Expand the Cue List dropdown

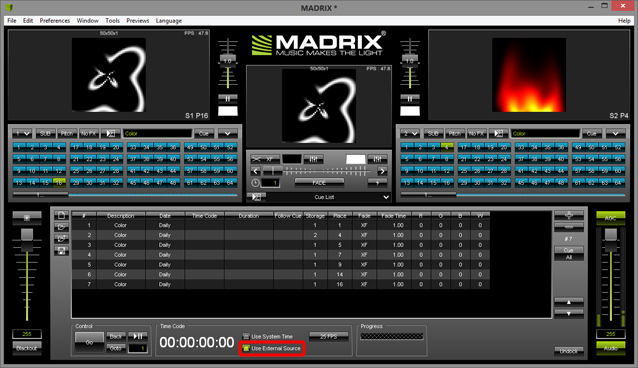(x=386, y=197)
